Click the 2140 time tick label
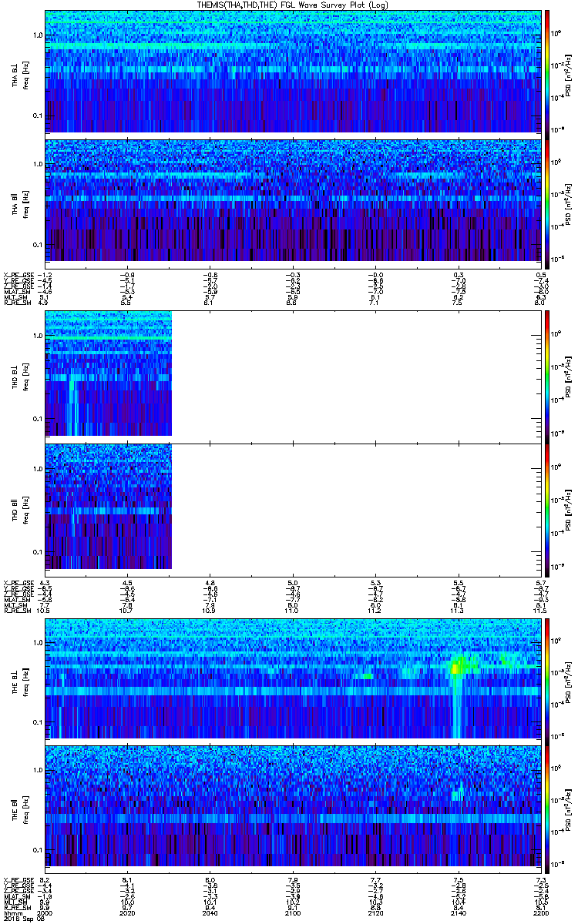Image resolution: width=578 pixels, height=924 pixels. pos(457,912)
